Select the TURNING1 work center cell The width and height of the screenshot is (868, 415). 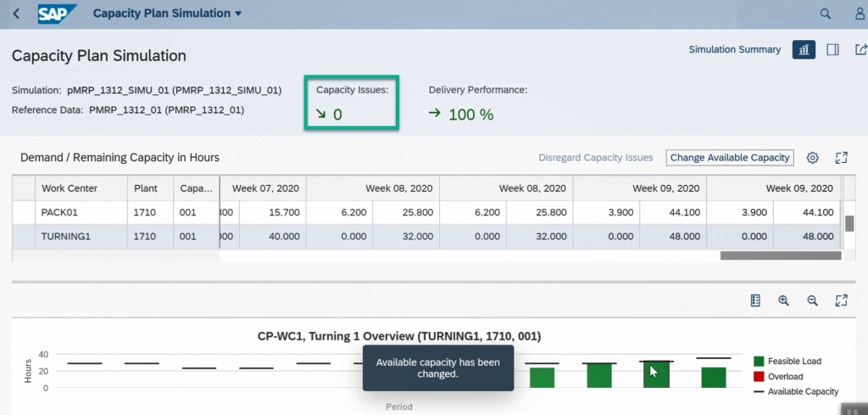point(81,237)
